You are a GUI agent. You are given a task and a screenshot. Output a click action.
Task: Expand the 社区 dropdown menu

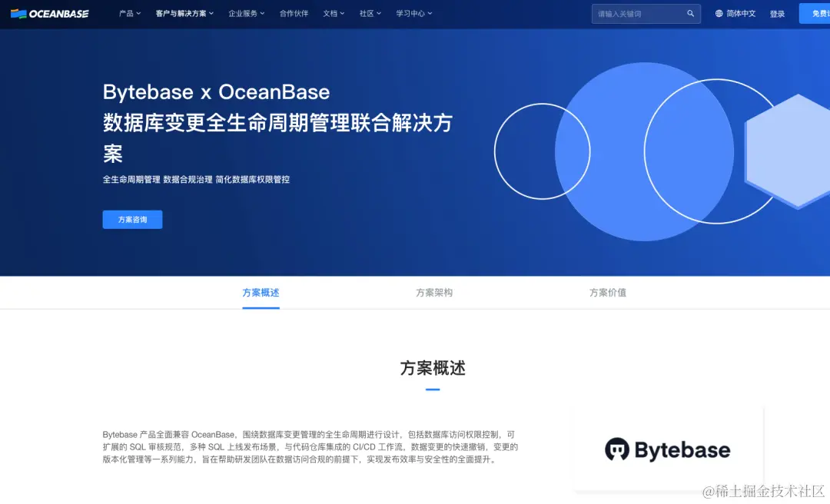[x=370, y=14]
